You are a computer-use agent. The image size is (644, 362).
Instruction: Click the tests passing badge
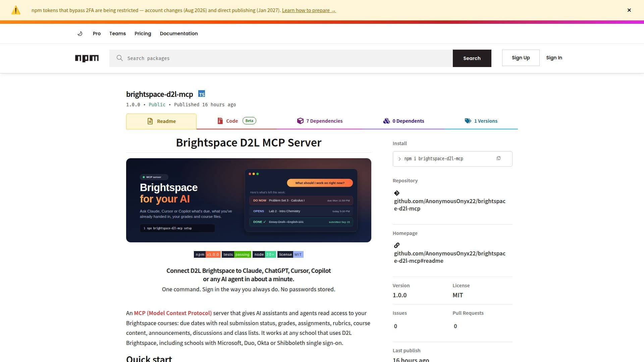(236, 254)
